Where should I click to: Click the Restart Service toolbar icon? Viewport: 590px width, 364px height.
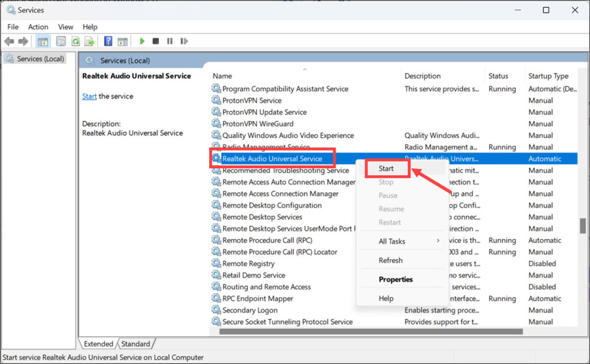coord(184,41)
